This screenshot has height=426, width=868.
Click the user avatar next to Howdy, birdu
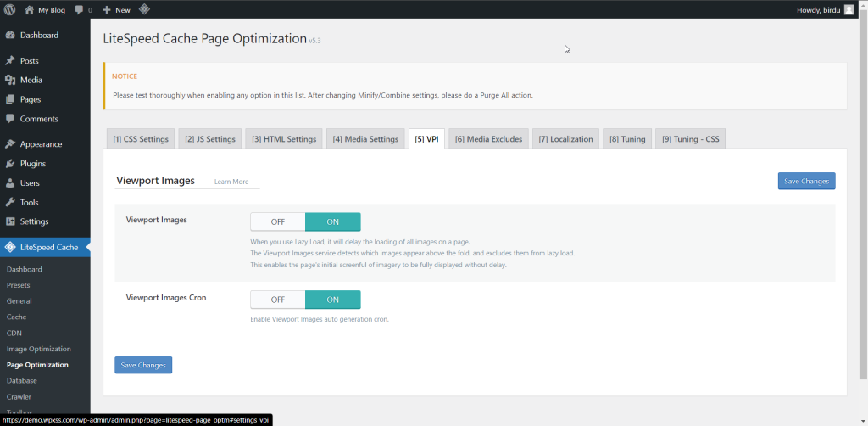coord(849,9)
